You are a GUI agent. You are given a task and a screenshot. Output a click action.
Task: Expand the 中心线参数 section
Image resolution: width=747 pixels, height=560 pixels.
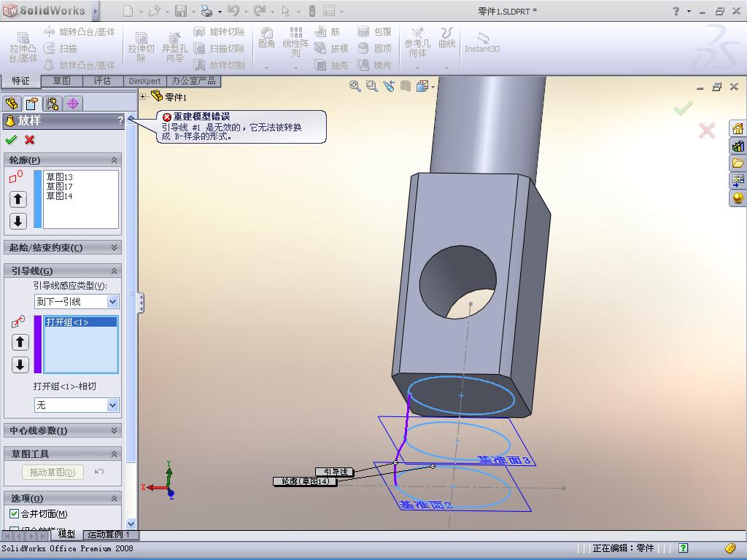pos(114,431)
